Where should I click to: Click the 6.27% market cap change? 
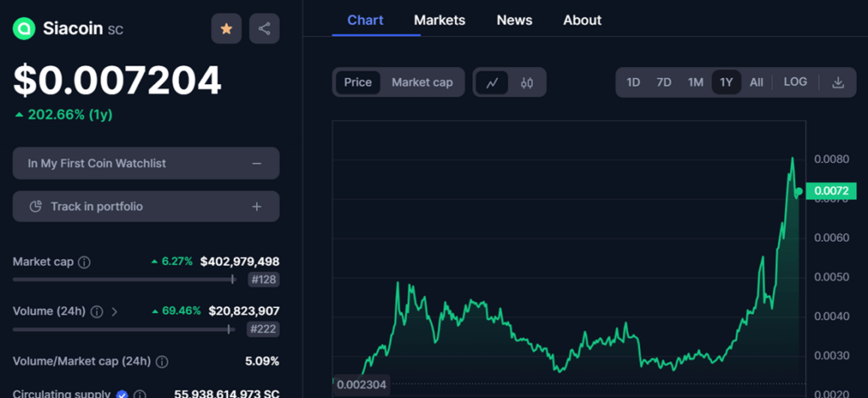pos(172,261)
